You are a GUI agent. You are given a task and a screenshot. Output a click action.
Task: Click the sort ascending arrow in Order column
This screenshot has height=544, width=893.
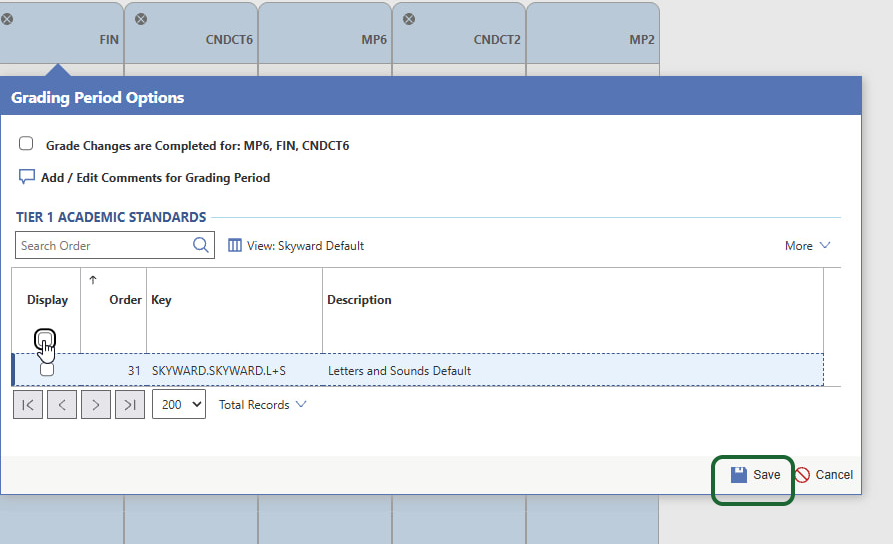93,280
